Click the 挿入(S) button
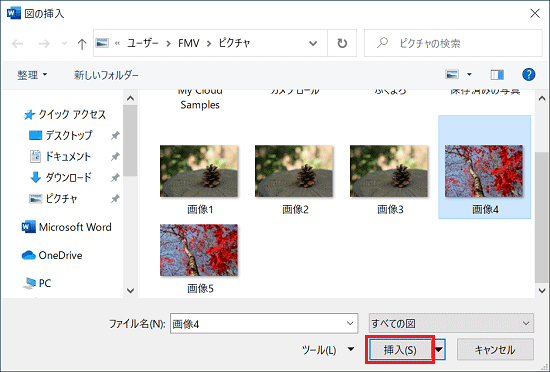Image resolution: width=550 pixels, height=372 pixels. coord(400,350)
